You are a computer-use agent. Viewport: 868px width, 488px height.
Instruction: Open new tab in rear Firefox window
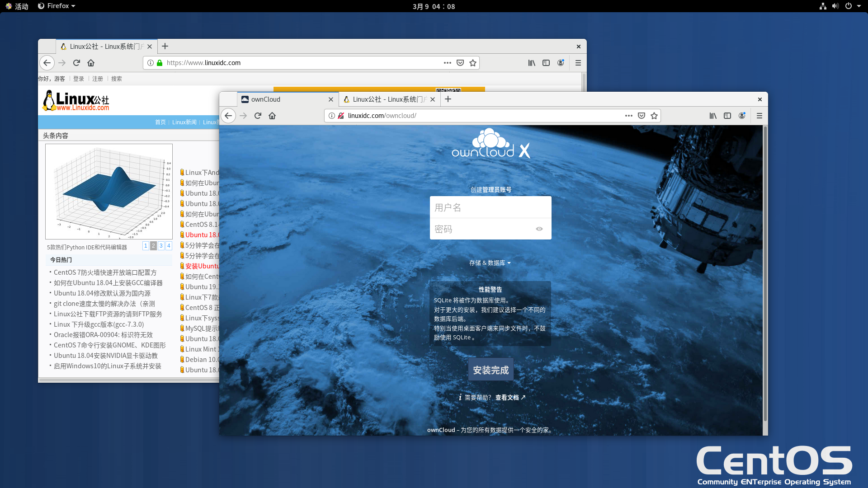tap(165, 46)
